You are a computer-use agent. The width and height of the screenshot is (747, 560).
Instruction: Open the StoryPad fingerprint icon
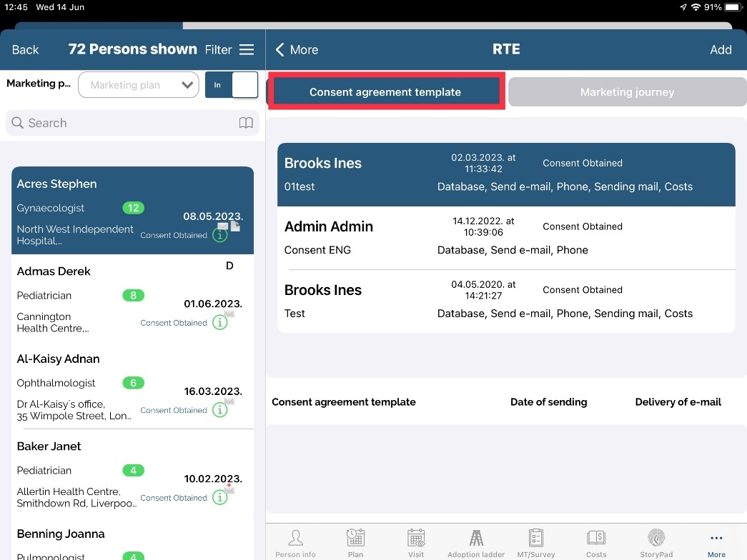[656, 539]
